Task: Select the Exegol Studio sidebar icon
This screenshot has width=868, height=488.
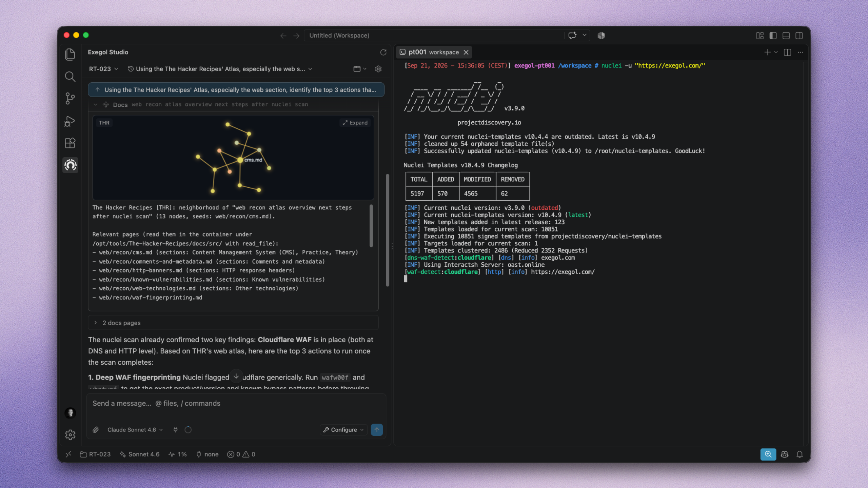Action: pyautogui.click(x=70, y=165)
